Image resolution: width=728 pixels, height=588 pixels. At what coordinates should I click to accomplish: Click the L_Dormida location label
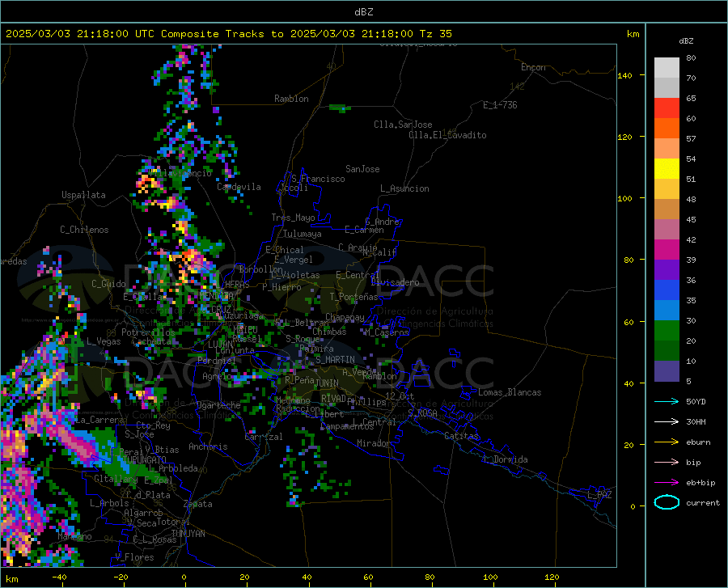pyautogui.click(x=506, y=459)
